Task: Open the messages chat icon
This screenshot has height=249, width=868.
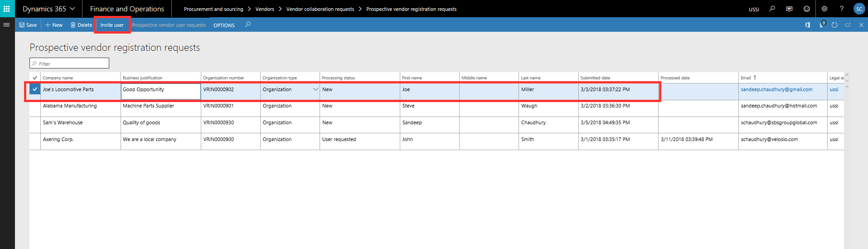Action: click(x=789, y=9)
